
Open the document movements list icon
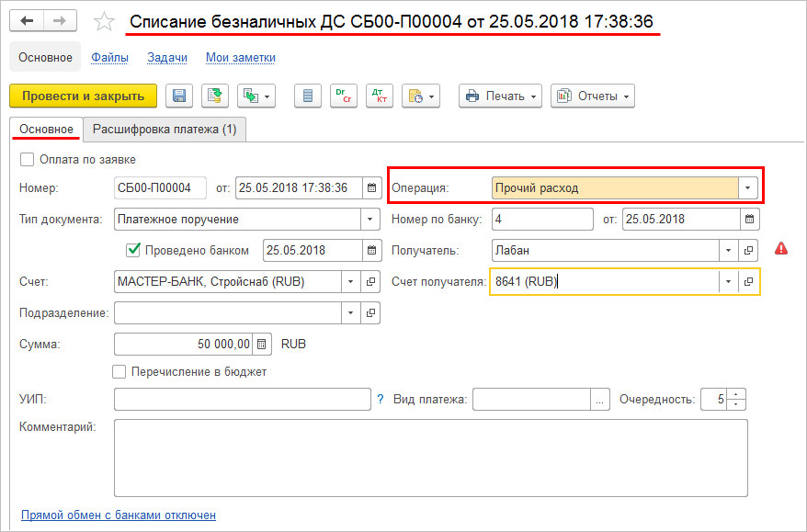click(x=308, y=96)
